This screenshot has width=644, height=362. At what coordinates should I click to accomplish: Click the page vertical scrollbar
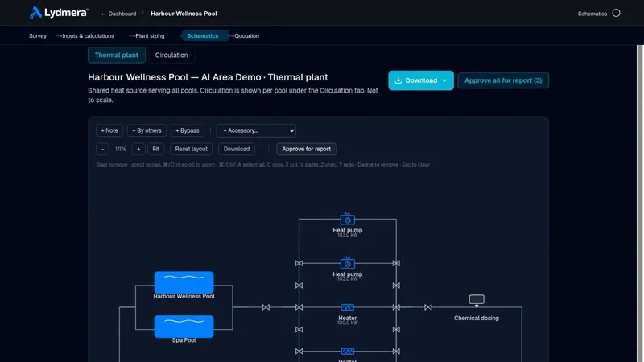pyautogui.click(x=640, y=204)
